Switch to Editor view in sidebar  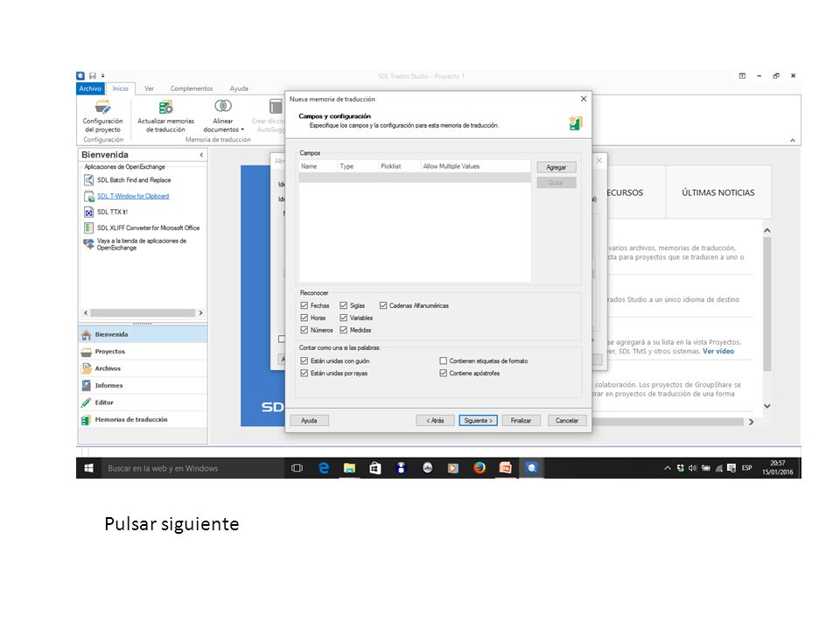143,402
